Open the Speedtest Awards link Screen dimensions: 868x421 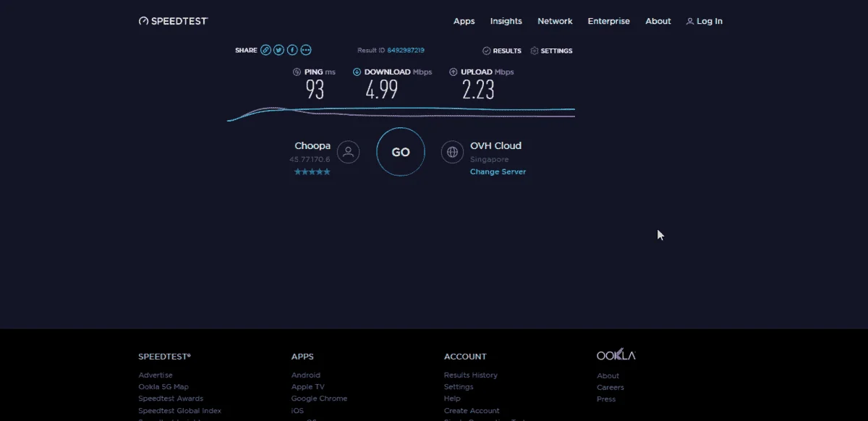(x=171, y=399)
